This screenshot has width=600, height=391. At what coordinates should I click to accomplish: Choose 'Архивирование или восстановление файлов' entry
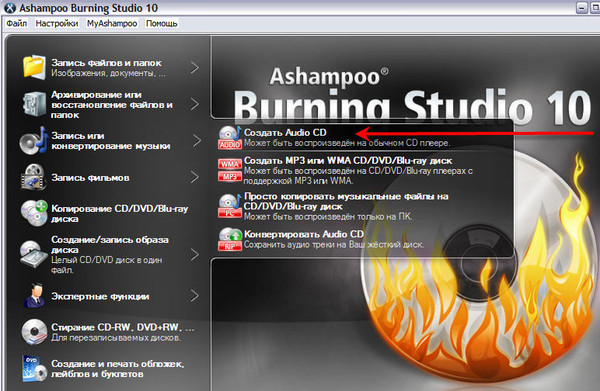point(112,104)
